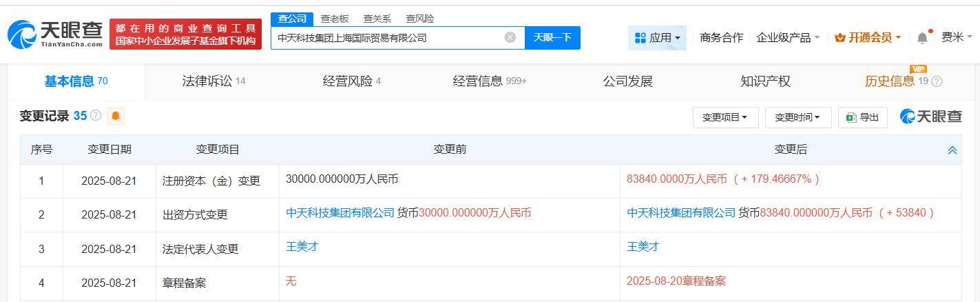The width and height of the screenshot is (980, 302).
Task: Open 王美才 link in the 变更前 column
Action: tap(302, 246)
